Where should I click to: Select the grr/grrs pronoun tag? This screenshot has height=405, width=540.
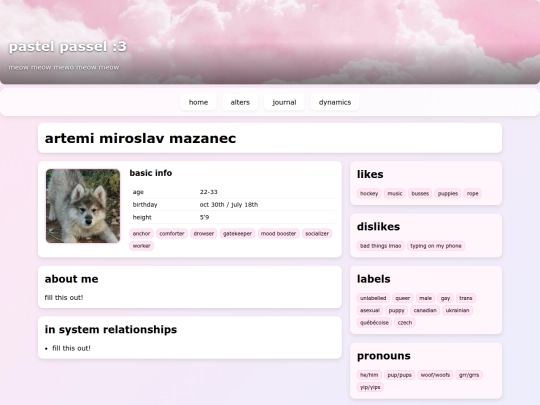pyautogui.click(x=469, y=375)
